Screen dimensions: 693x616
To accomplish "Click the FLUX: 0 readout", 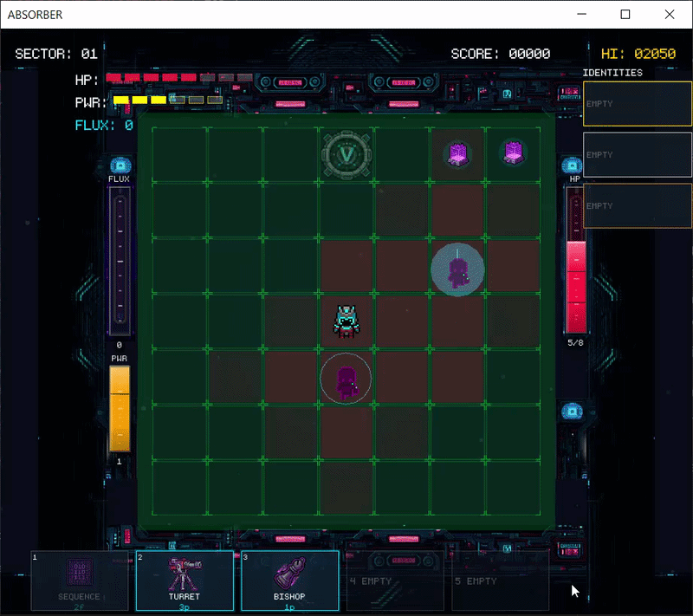I will (104, 126).
